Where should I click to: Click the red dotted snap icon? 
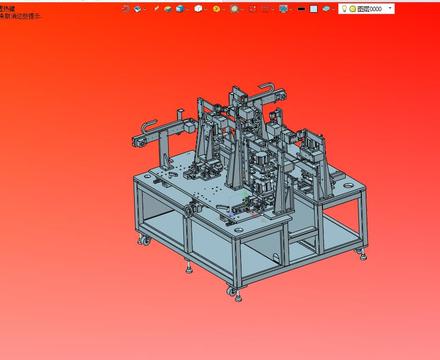pos(253,9)
